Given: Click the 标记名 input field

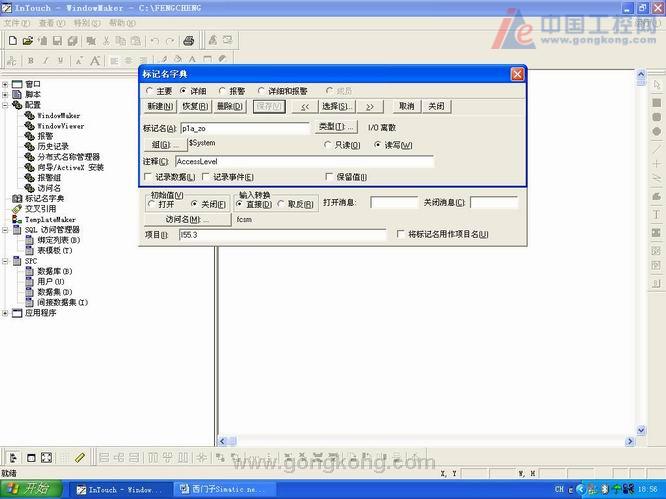Looking at the screenshot, I should 245,128.
